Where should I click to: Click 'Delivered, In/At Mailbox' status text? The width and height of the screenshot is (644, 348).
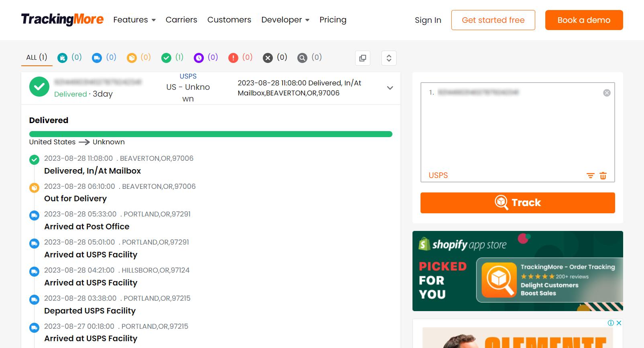click(92, 171)
